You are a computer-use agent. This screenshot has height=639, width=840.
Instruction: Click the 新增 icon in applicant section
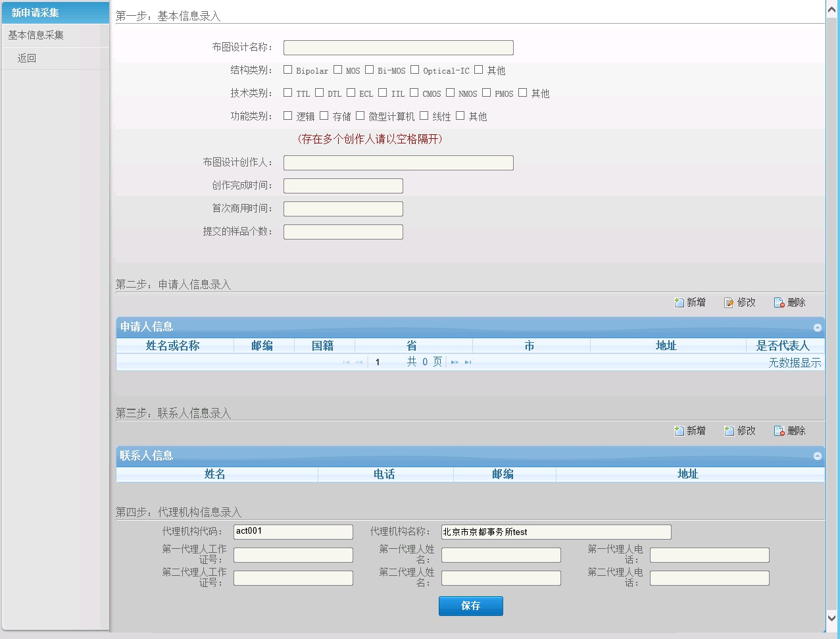pyautogui.click(x=679, y=303)
